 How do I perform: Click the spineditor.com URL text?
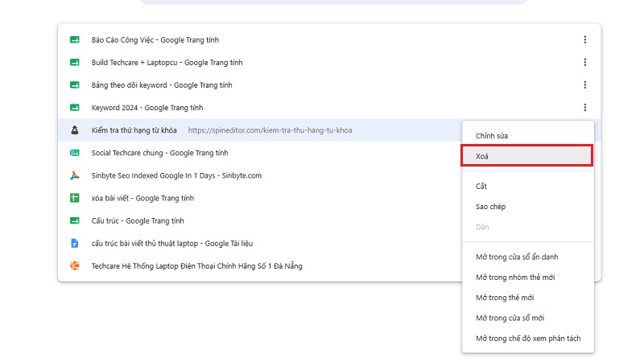click(270, 130)
